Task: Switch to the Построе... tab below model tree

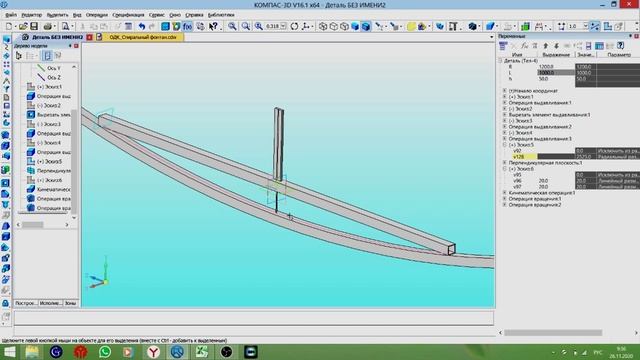Action: tap(25, 303)
